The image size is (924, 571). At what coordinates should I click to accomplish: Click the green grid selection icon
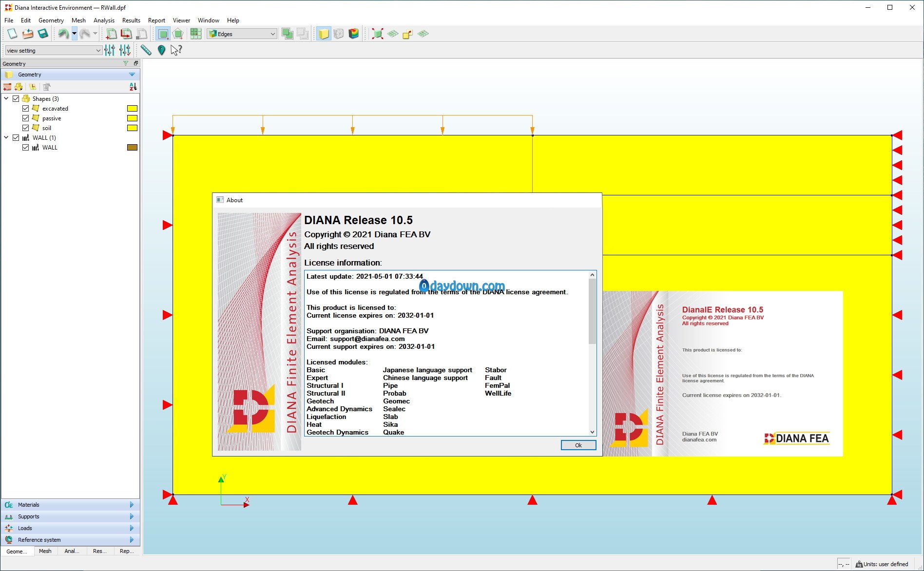(196, 34)
